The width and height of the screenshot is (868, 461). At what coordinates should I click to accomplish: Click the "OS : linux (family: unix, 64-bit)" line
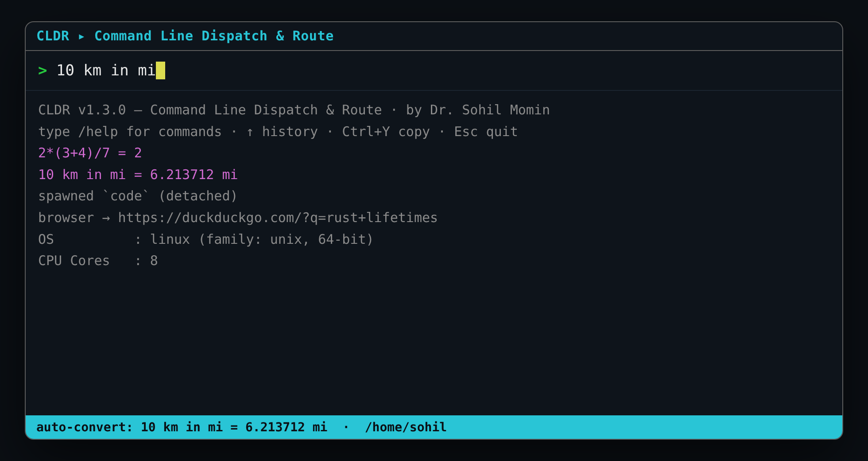(206, 239)
